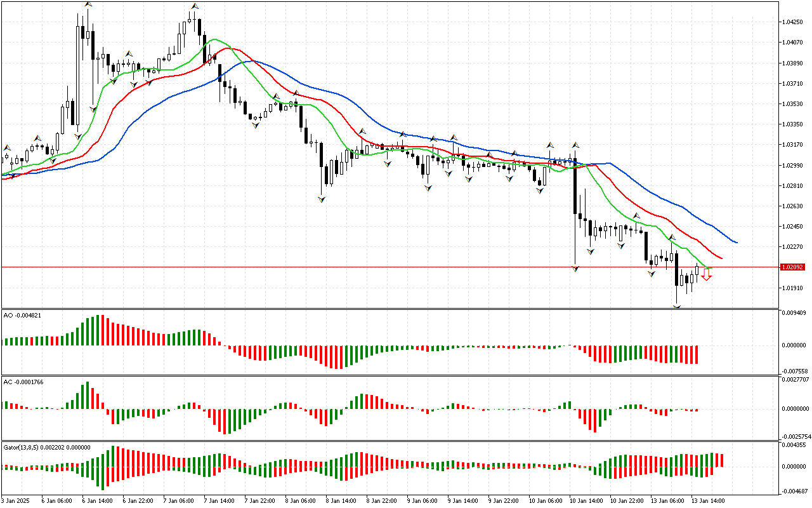812x508 pixels.
Task: Click the 9 Jan 14:00 time label
Action: 463,500
